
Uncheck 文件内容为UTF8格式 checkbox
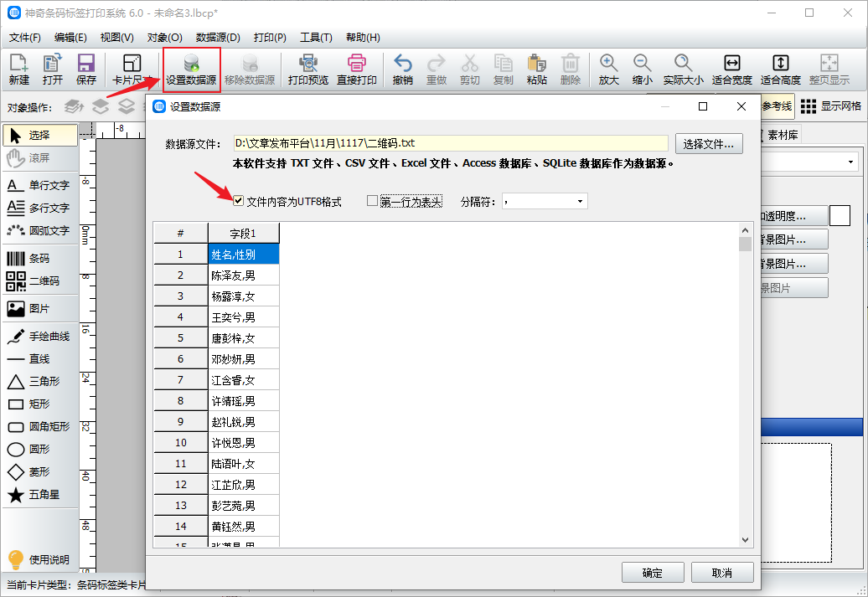pyautogui.click(x=239, y=201)
